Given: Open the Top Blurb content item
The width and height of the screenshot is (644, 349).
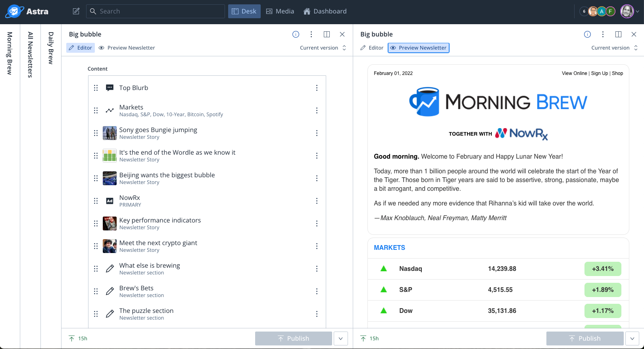Looking at the screenshot, I should [207, 88].
